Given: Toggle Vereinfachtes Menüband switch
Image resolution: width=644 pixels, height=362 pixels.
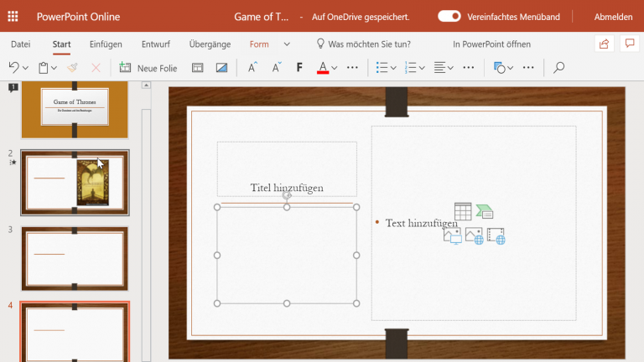Looking at the screenshot, I should pos(449,16).
